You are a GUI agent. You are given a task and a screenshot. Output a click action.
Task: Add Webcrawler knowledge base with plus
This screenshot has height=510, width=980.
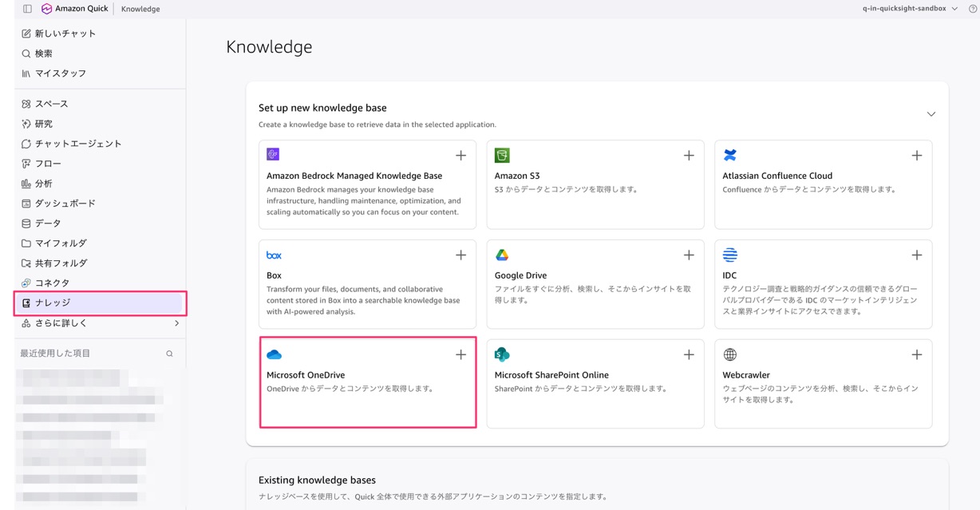(917, 354)
